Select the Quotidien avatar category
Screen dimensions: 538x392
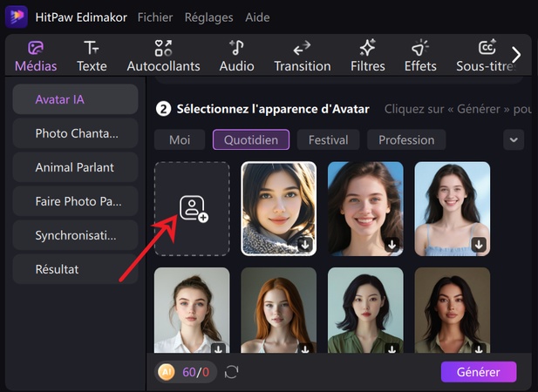tap(251, 139)
